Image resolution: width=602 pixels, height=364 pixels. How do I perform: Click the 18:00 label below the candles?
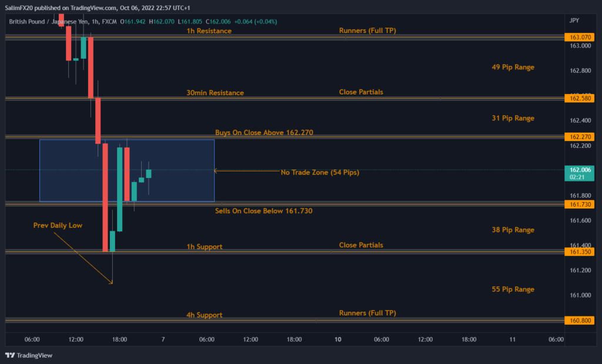click(x=119, y=339)
